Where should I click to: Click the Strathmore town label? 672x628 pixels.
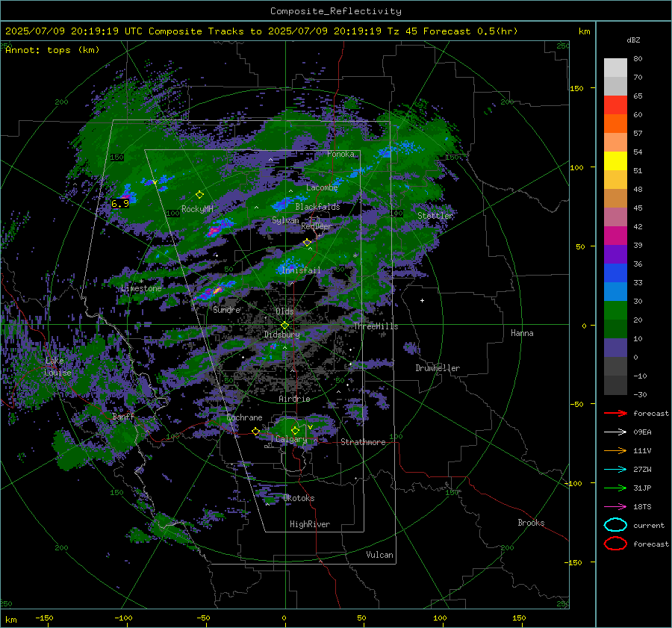[364, 442]
